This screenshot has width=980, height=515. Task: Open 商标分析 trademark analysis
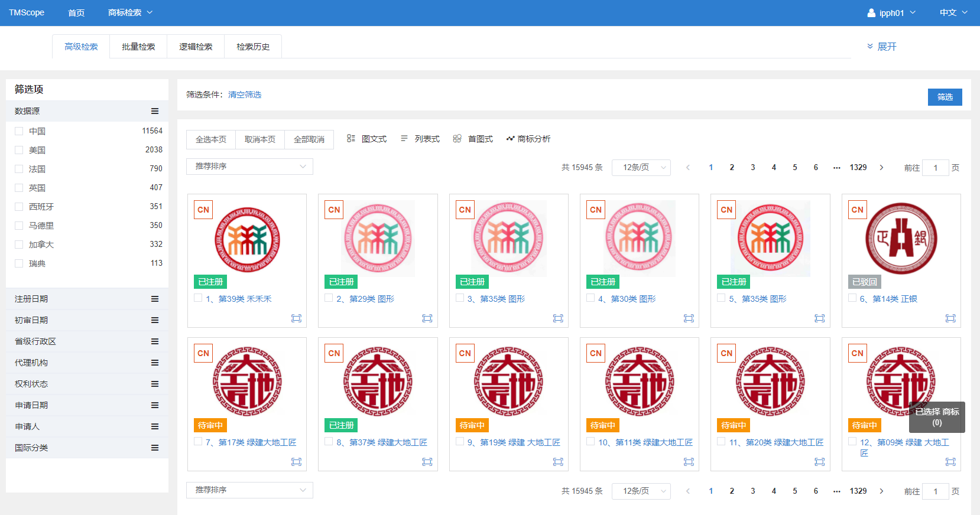click(528, 139)
